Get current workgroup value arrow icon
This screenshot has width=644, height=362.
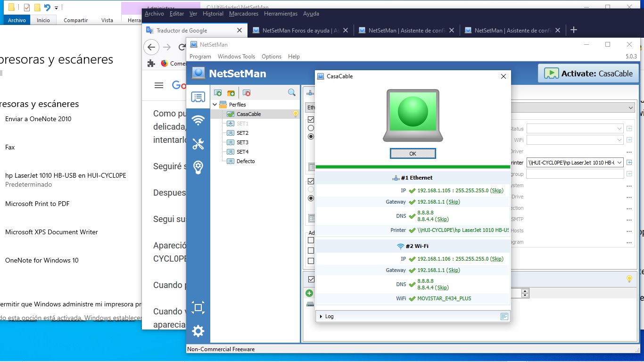click(x=629, y=174)
